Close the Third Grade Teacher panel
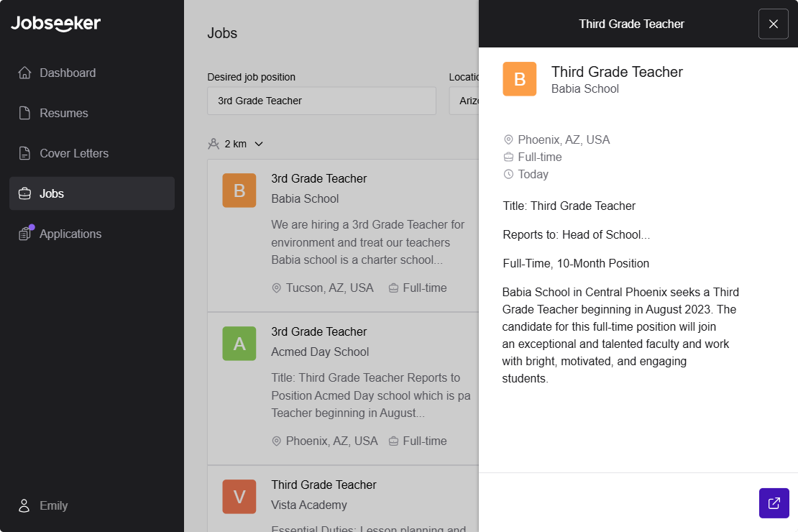Image resolution: width=798 pixels, height=532 pixels. point(773,24)
